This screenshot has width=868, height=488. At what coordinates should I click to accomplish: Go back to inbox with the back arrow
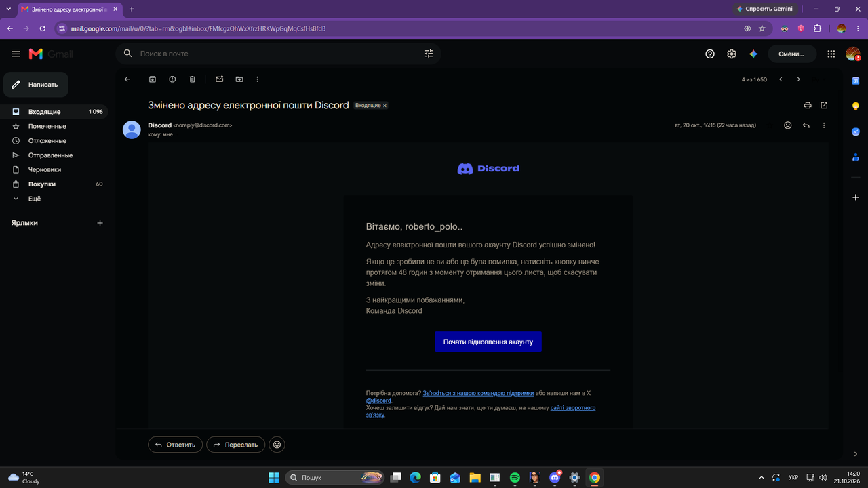coord(127,79)
